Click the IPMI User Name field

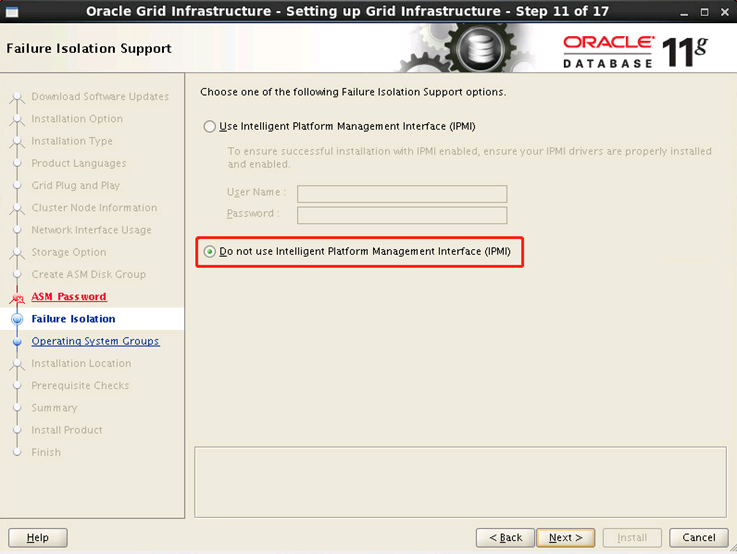coord(402,194)
